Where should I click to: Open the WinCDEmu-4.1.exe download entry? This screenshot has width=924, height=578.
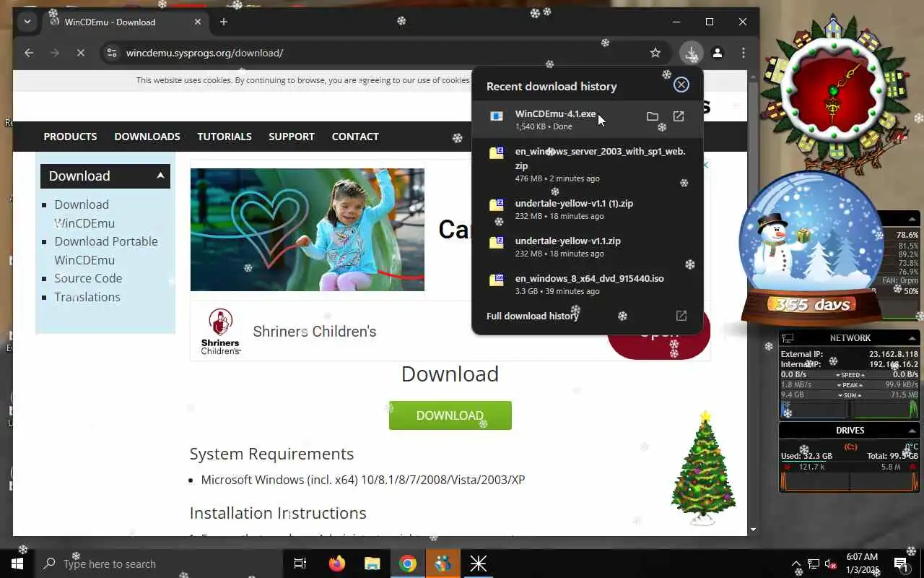tap(586, 119)
